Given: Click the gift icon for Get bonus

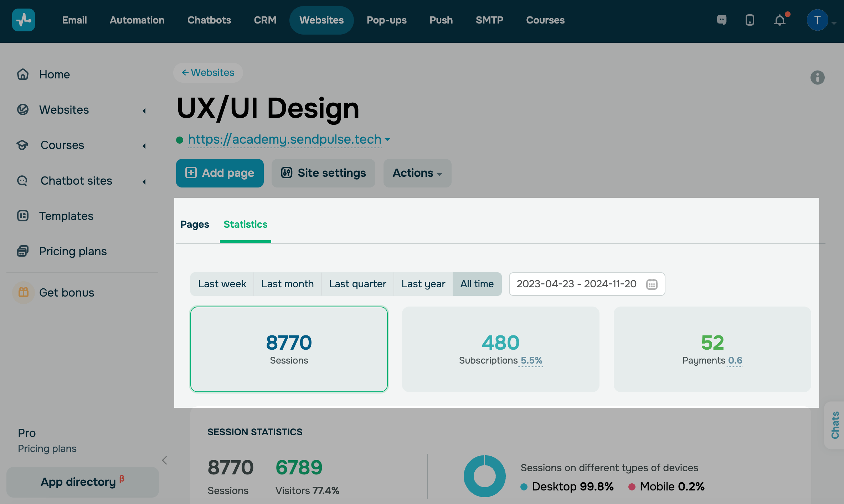Looking at the screenshot, I should coord(24,292).
